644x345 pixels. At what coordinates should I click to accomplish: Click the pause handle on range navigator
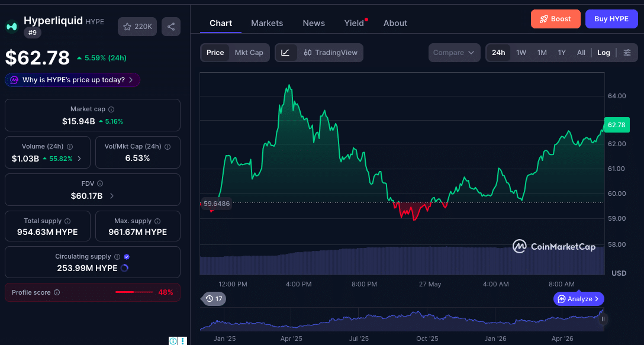(603, 319)
